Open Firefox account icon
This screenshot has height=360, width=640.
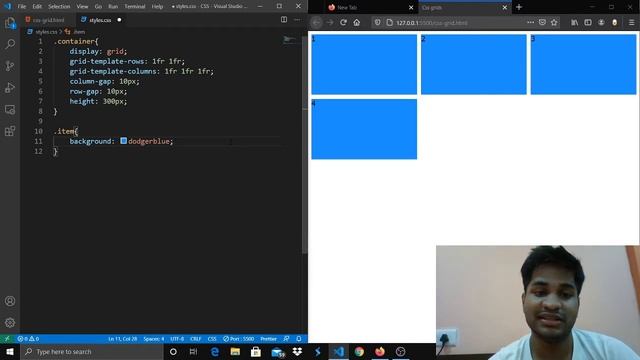(601, 22)
